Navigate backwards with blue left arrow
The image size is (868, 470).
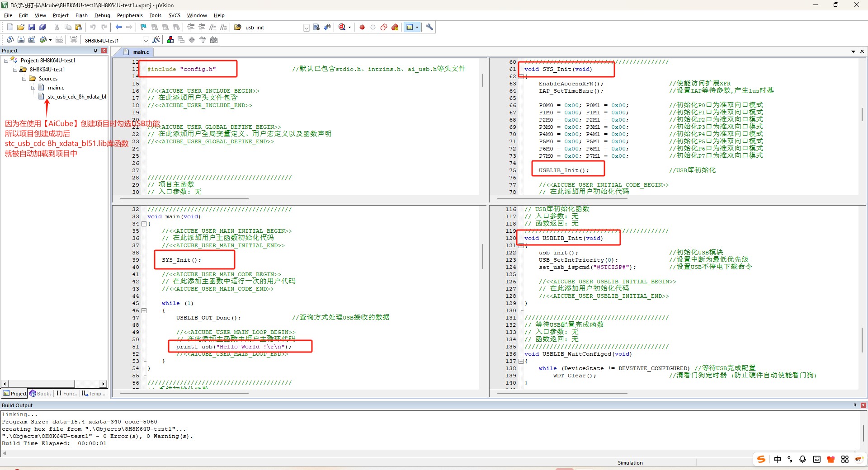click(118, 27)
